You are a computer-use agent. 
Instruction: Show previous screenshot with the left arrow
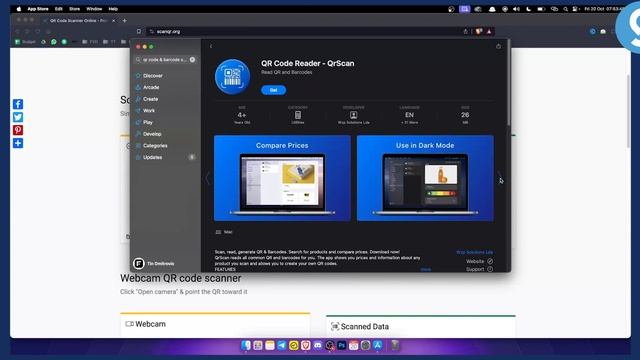coord(207,178)
